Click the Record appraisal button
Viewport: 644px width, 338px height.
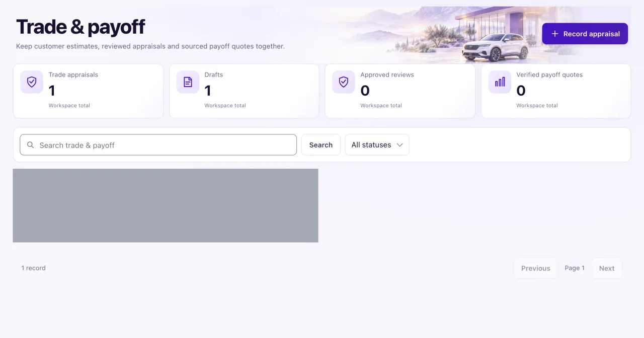coord(585,34)
